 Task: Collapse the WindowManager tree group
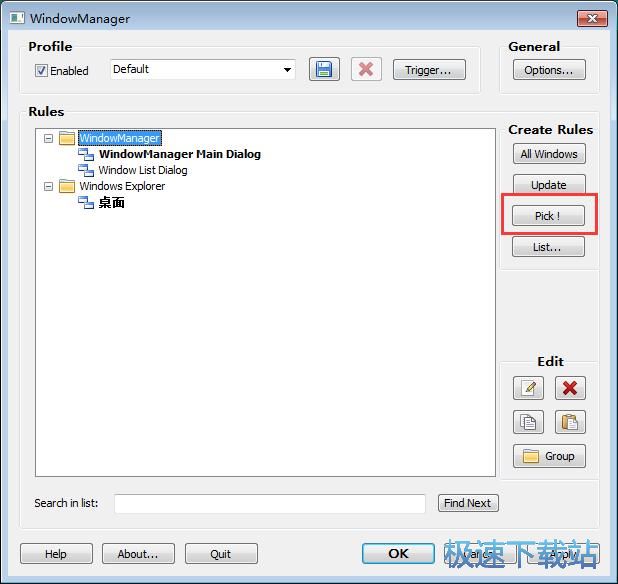(48, 138)
